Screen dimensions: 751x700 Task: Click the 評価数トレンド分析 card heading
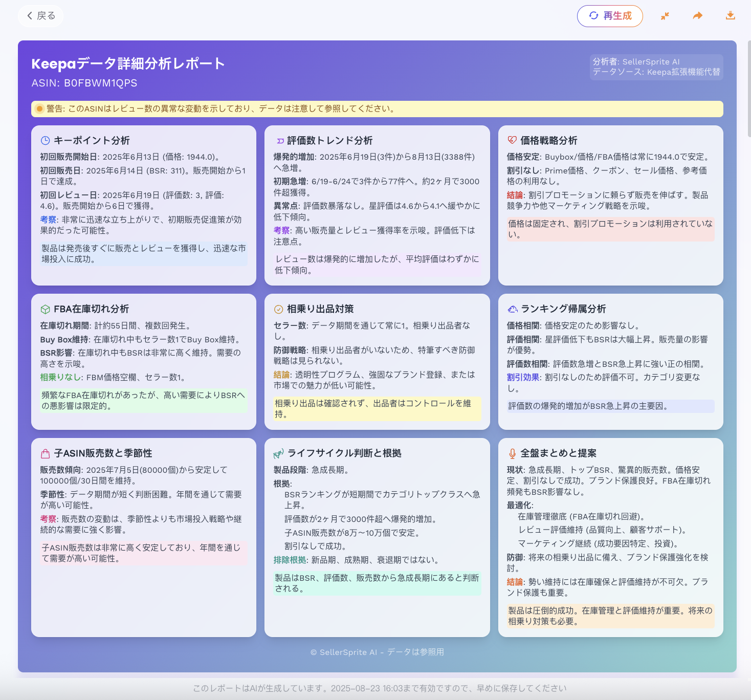pos(329,141)
